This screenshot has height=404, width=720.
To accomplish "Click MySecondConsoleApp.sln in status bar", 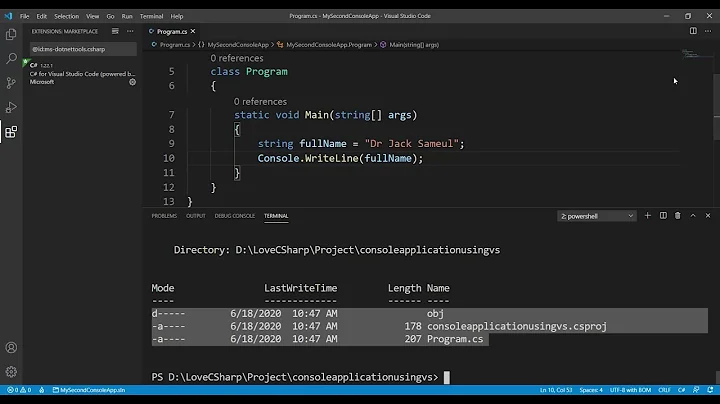I will pos(89,390).
